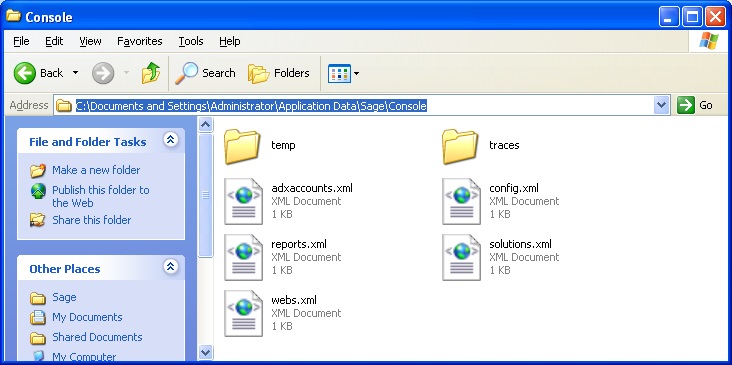732x365 pixels.
Task: Click the green Back arrow icon
Action: 24,73
